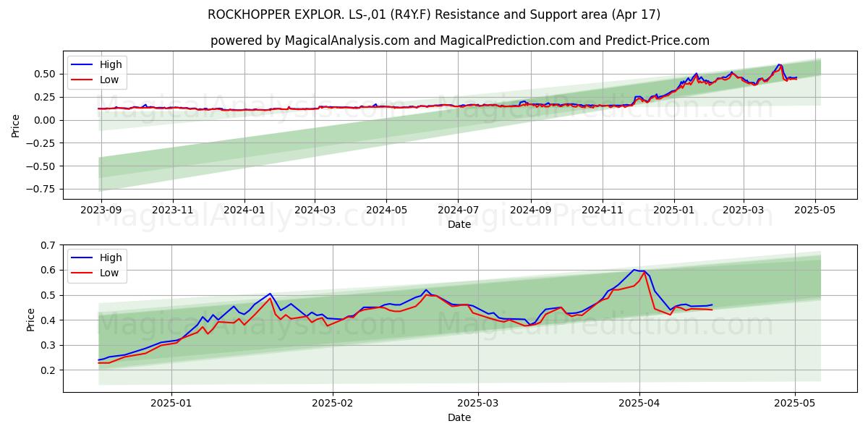
Task: Click top chart x-tick '2025-01'
Action: click(674, 210)
